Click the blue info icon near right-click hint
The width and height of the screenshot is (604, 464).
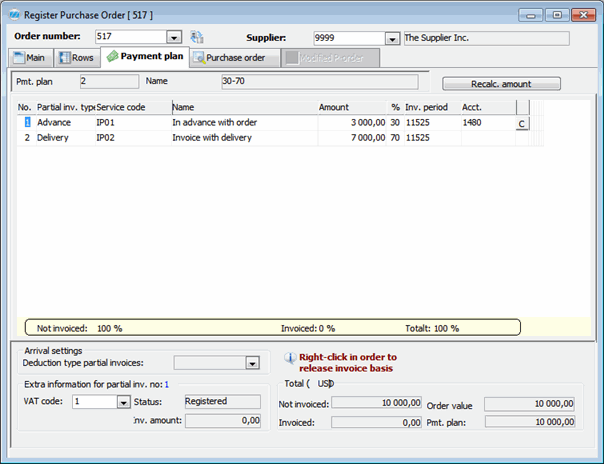290,357
